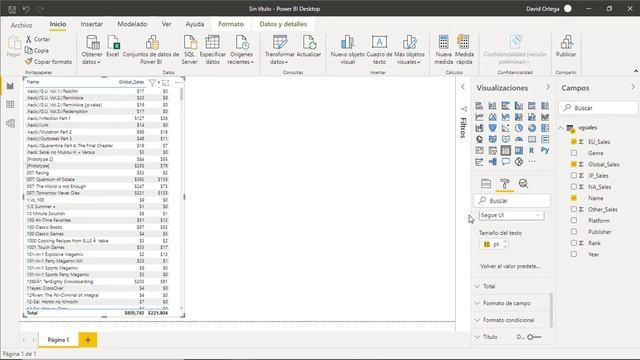Insert a Nuevo objeto visual
Viewport: 640px width, 360px height.
pos(348,50)
